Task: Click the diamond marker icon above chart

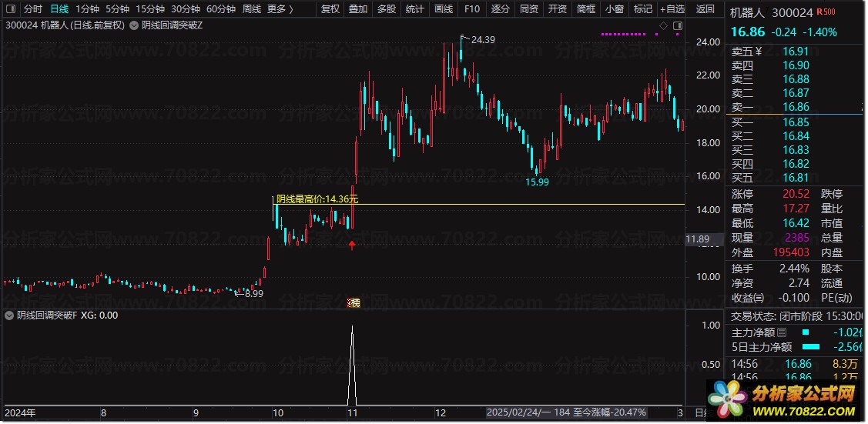Action: coord(663,25)
